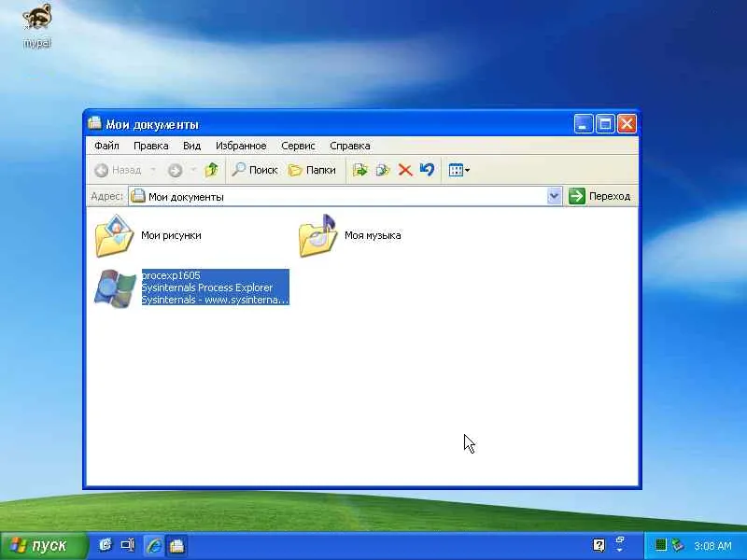Click the Мои рисунки label text
Viewport: 747px width, 560px height.
click(x=171, y=235)
